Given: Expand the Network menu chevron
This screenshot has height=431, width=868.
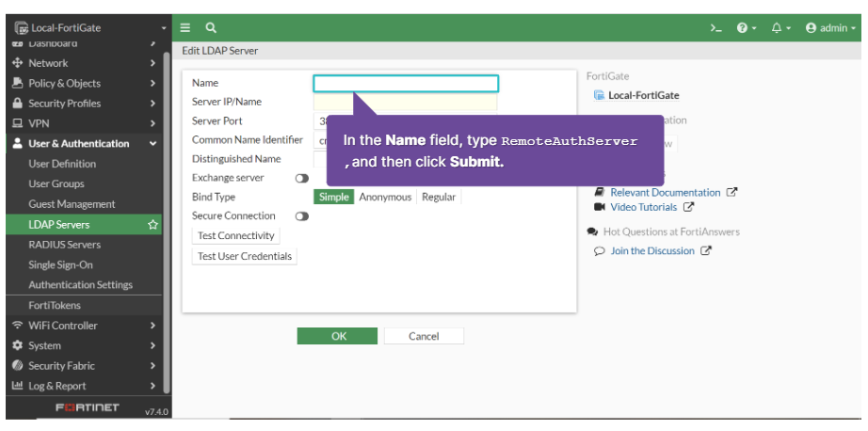Looking at the screenshot, I should 153,63.
